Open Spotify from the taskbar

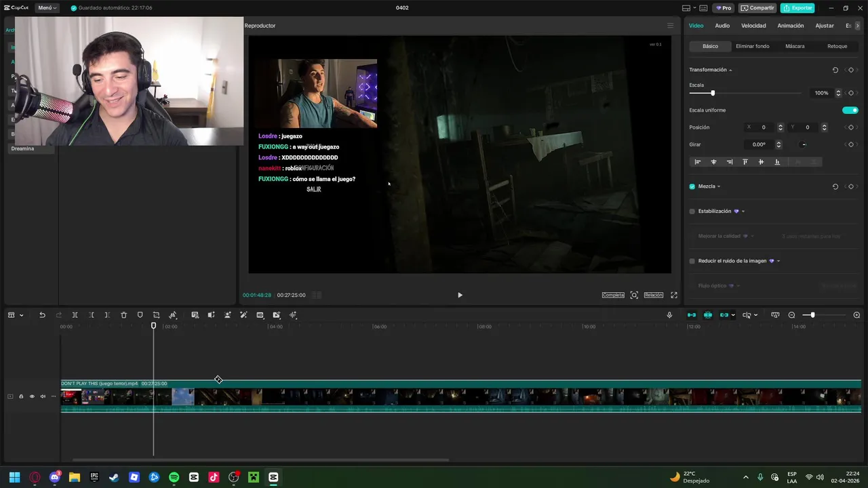(174, 477)
